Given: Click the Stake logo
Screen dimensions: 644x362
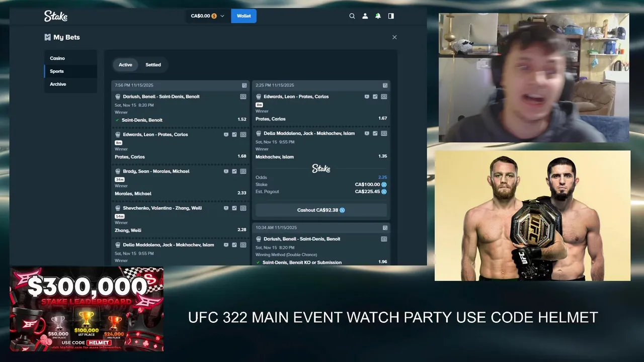Looking at the screenshot, I should [56, 16].
